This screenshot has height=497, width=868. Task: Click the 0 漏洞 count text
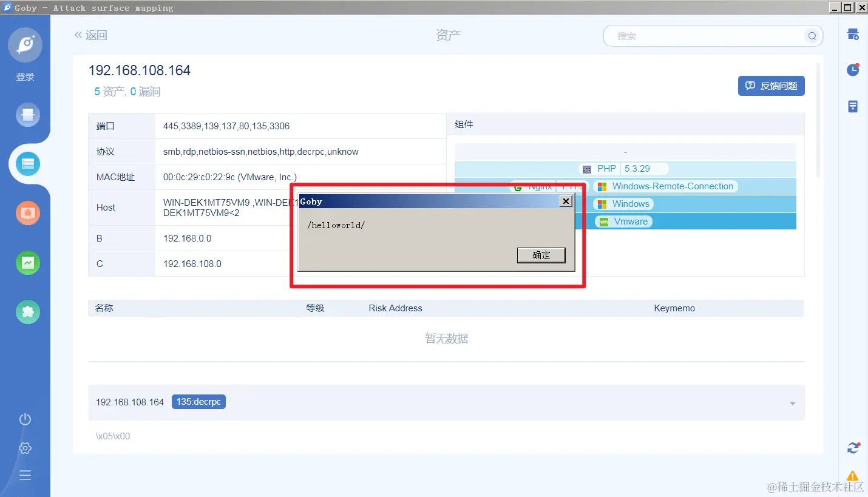coord(146,92)
